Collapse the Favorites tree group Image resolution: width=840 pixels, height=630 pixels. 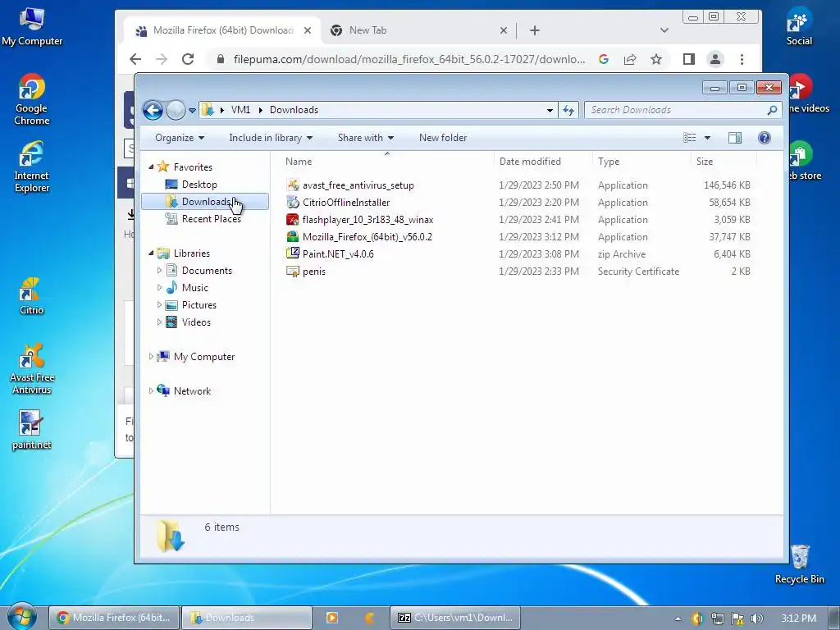151,167
